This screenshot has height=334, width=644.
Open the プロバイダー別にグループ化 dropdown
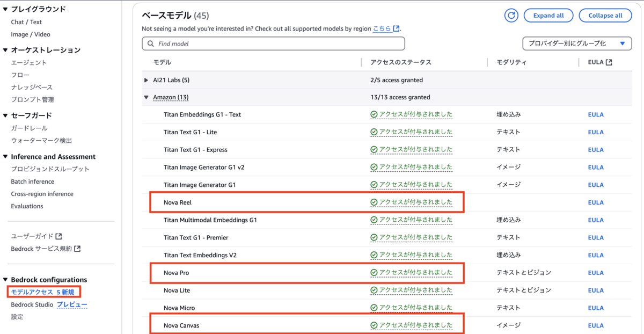click(577, 43)
